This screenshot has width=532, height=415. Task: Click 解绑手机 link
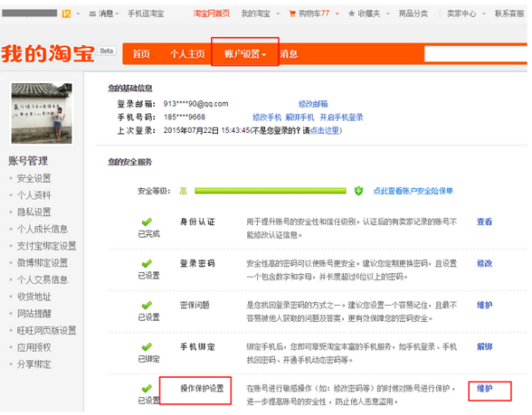pos(300,117)
